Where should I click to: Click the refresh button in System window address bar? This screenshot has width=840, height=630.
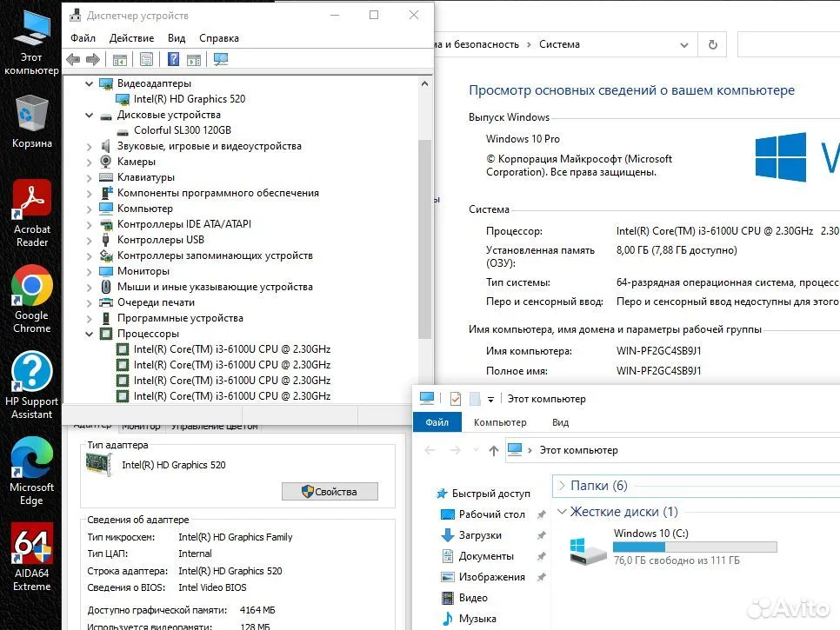[x=712, y=44]
